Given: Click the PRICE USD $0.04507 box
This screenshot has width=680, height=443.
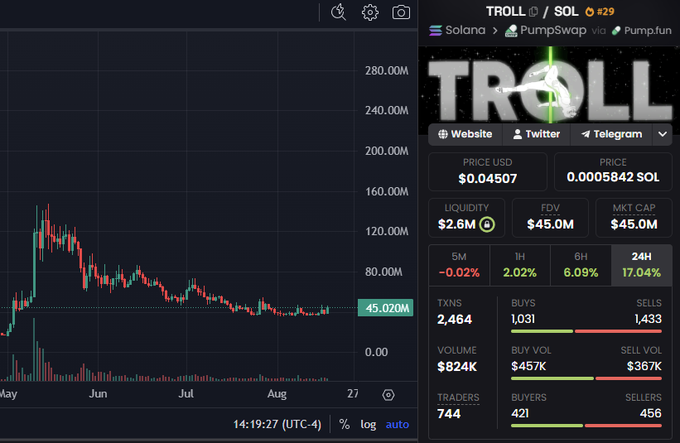Looking at the screenshot, I should tap(487, 172).
